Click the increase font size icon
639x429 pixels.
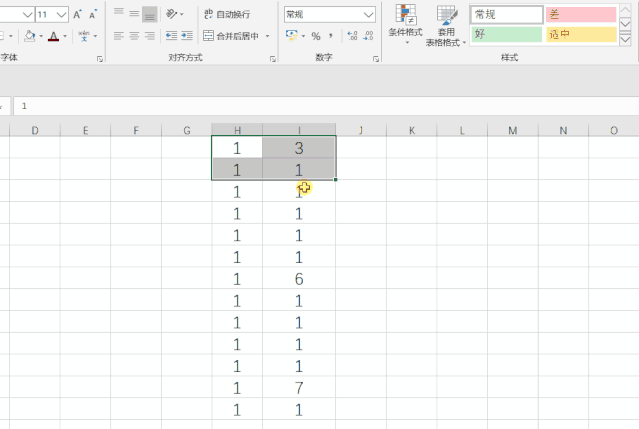pos(78,14)
